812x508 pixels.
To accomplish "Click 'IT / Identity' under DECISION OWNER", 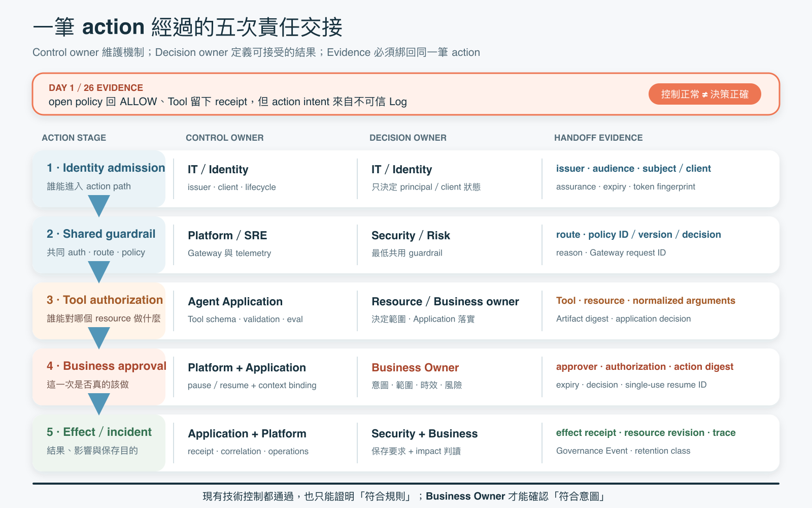I will pyautogui.click(x=402, y=169).
